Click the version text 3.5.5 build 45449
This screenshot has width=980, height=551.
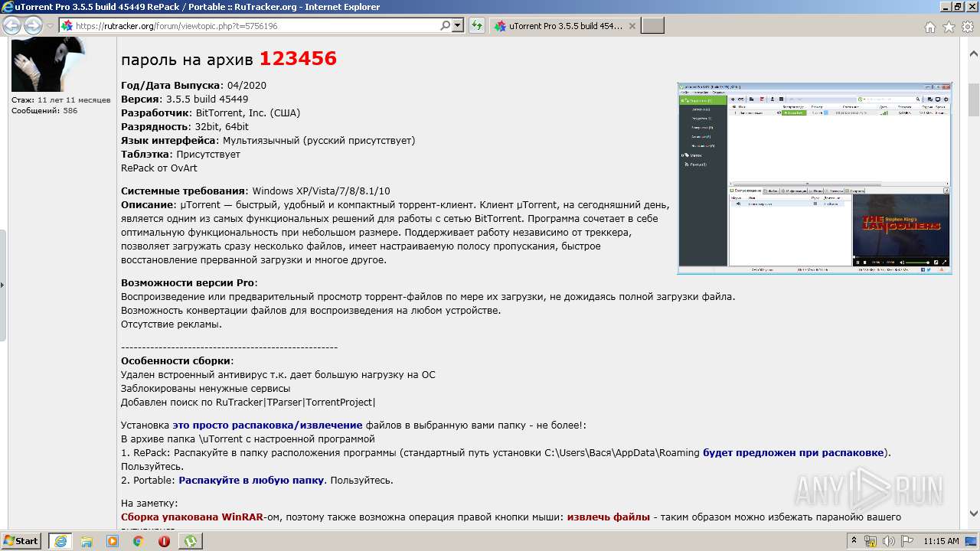pyautogui.click(x=207, y=99)
